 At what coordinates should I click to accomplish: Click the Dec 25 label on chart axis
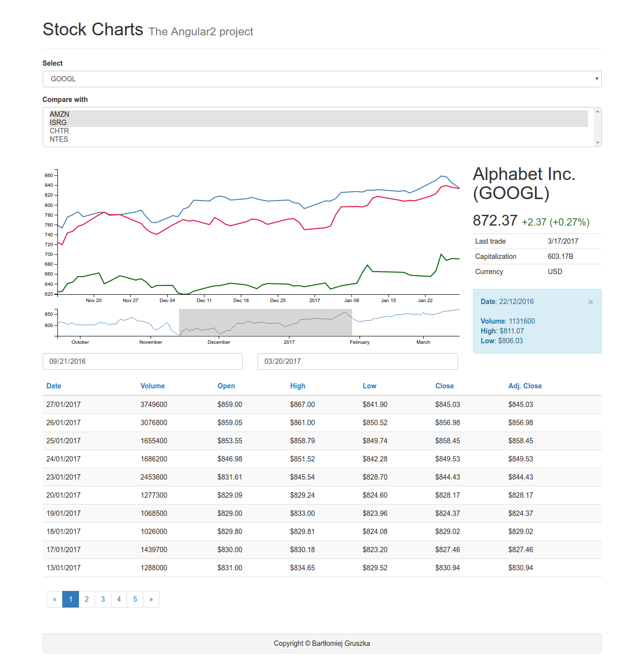tap(278, 301)
